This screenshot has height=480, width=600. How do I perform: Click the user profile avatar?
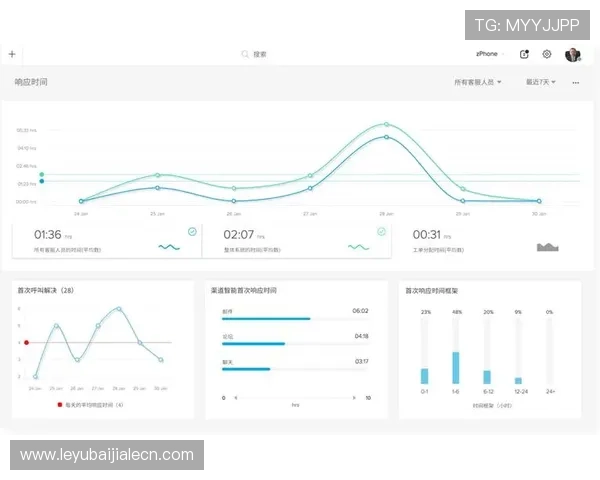[x=572, y=54]
